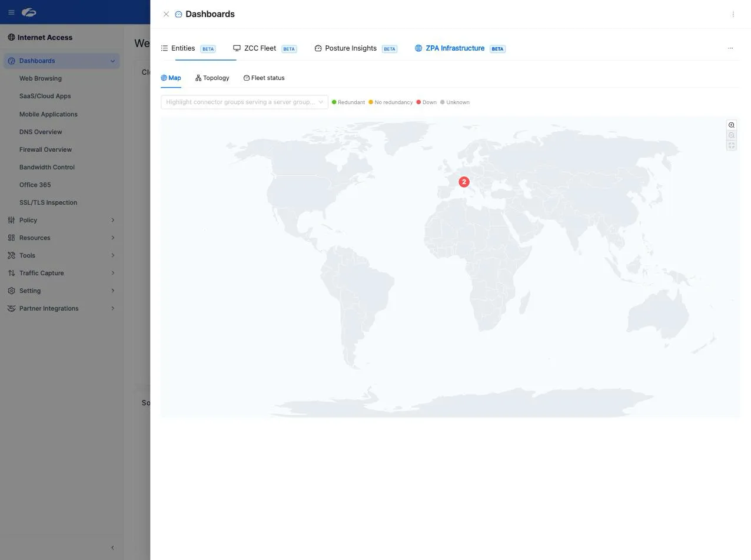The image size is (751, 560).
Task: Click the Partner Integrations handshake icon
Action: (x=11, y=308)
